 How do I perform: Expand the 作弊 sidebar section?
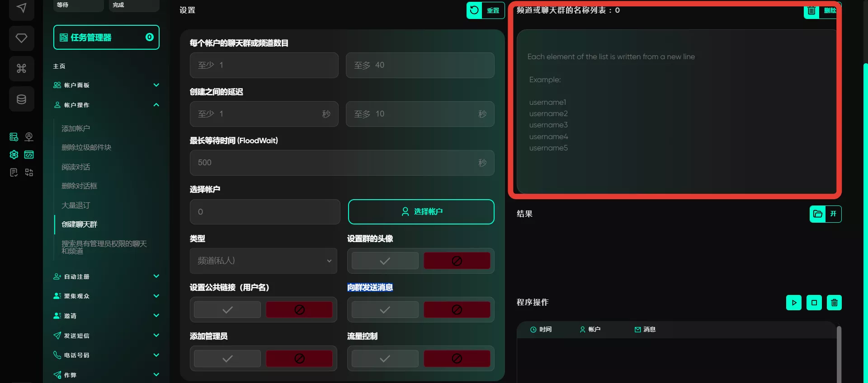coord(107,375)
